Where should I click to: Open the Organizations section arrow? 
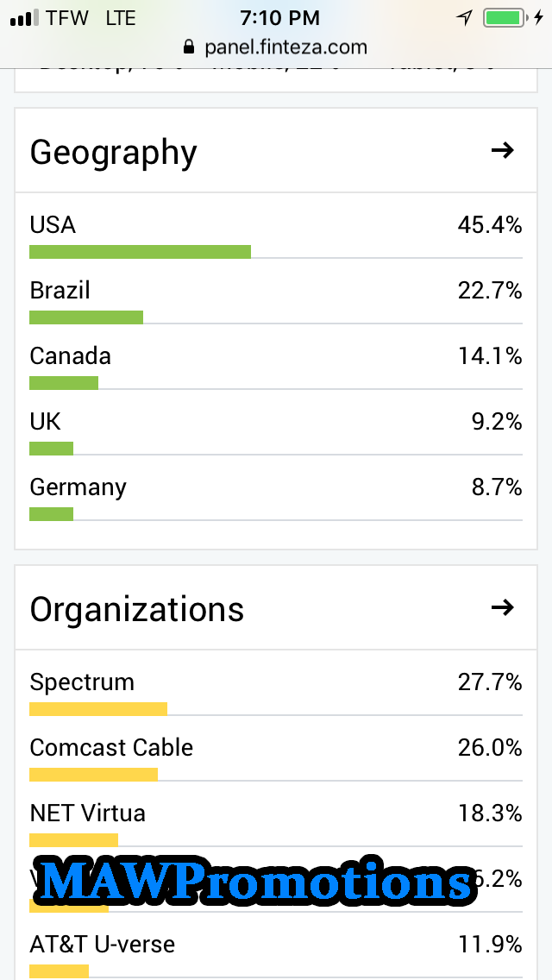pyautogui.click(x=502, y=608)
